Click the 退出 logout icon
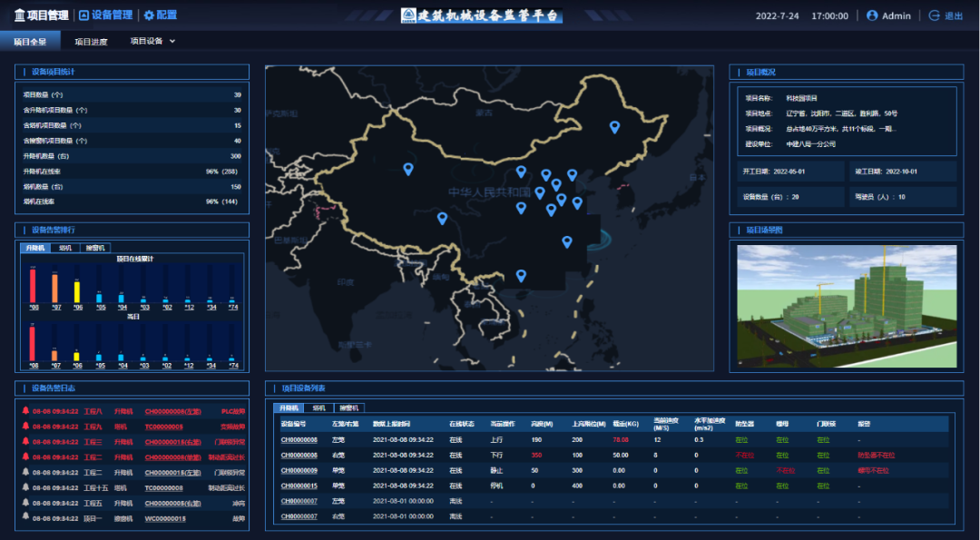980x540 pixels. (934, 15)
